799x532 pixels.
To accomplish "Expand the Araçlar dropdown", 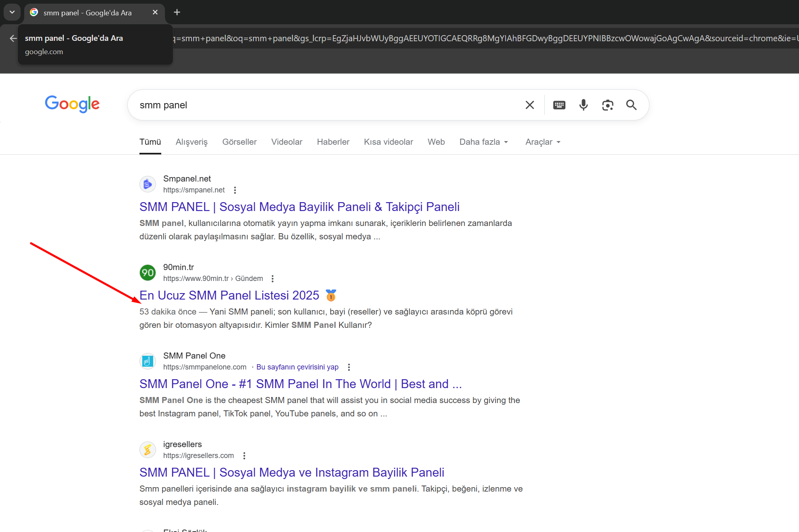I will (x=543, y=142).
